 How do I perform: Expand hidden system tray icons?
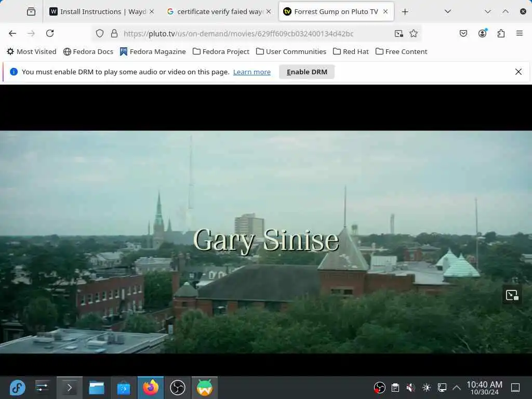tap(457, 388)
